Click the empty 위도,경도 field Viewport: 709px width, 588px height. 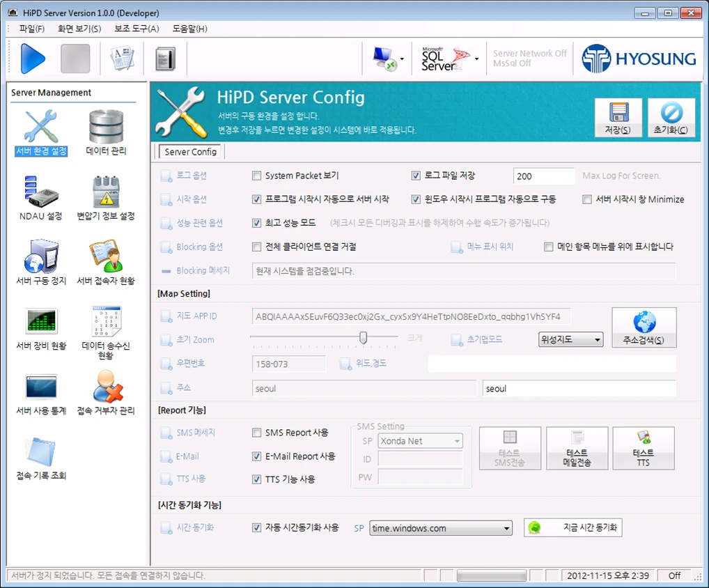(x=552, y=364)
